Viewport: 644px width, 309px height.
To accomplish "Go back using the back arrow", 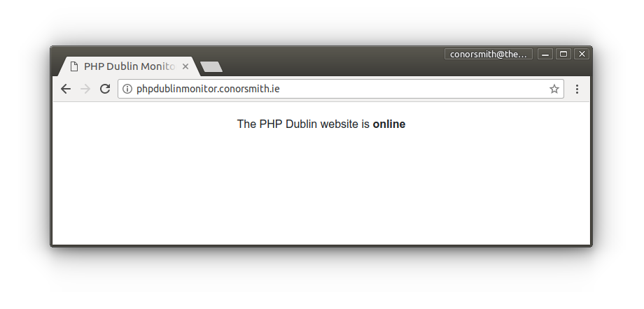I will pos(66,89).
